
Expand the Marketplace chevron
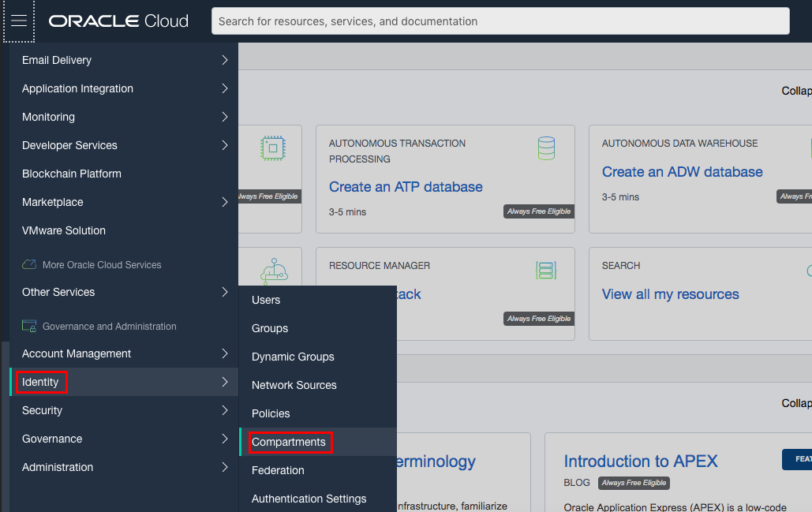click(225, 202)
